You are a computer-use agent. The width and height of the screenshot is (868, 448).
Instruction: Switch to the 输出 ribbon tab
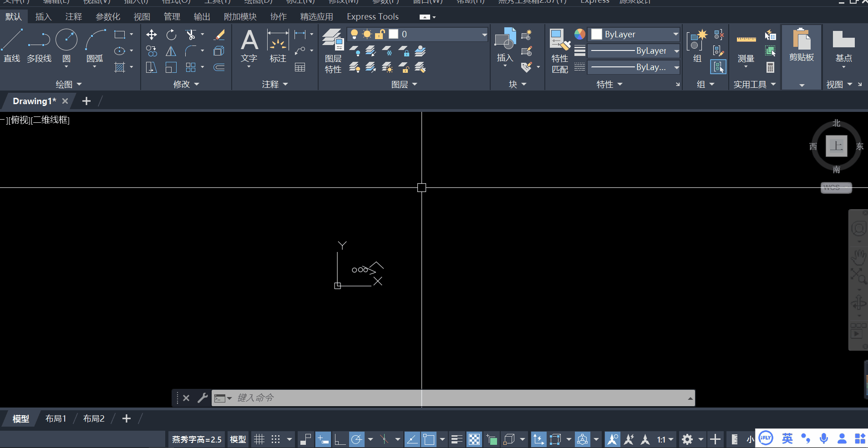coord(202,17)
